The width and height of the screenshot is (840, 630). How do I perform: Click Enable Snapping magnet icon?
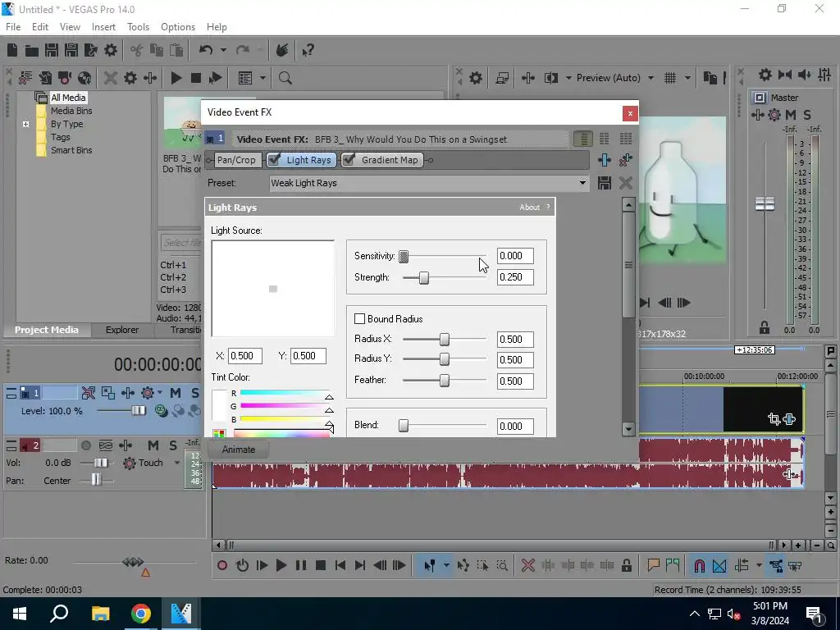(x=699, y=566)
